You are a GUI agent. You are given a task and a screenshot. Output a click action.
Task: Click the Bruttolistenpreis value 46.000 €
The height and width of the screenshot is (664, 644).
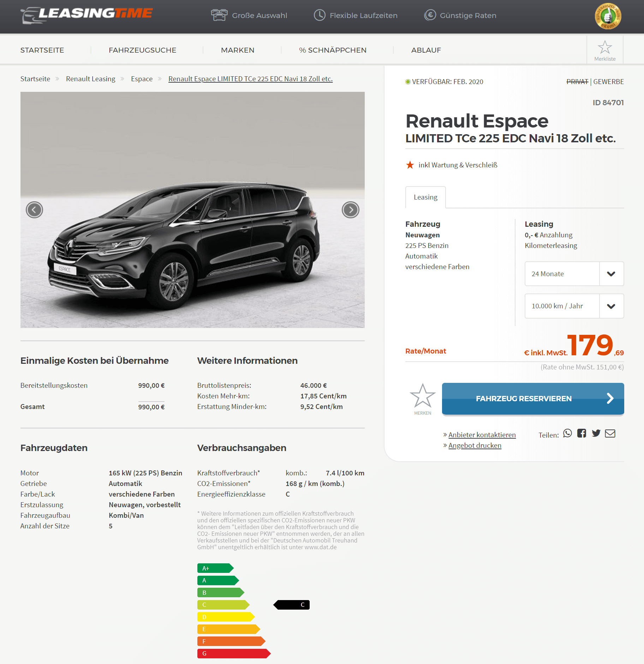[314, 386]
